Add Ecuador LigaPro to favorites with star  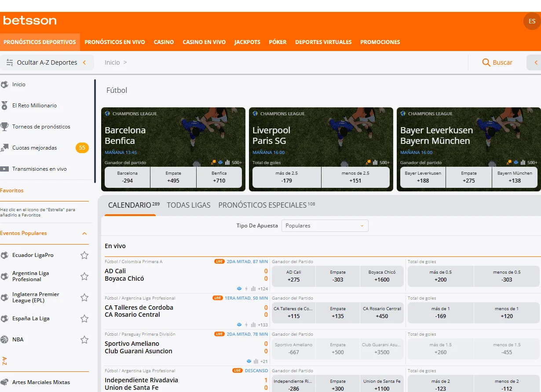tap(84, 255)
